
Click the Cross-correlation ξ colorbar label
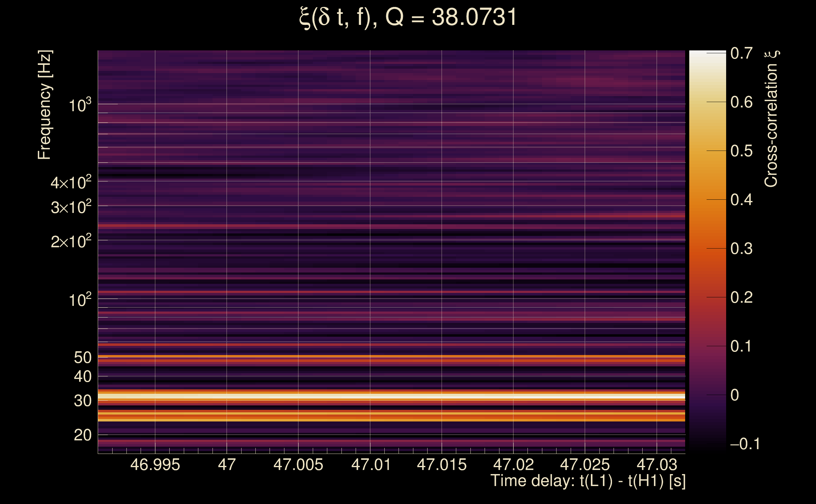771,118
